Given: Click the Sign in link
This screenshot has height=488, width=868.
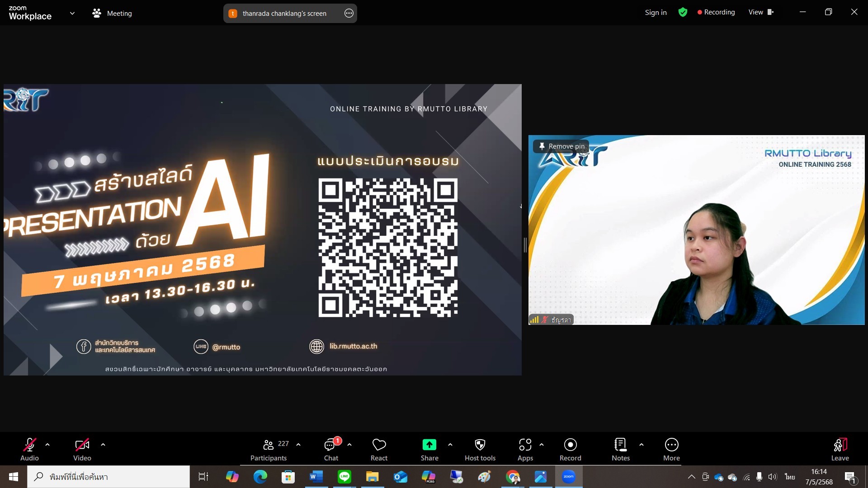Looking at the screenshot, I should pyautogui.click(x=656, y=13).
